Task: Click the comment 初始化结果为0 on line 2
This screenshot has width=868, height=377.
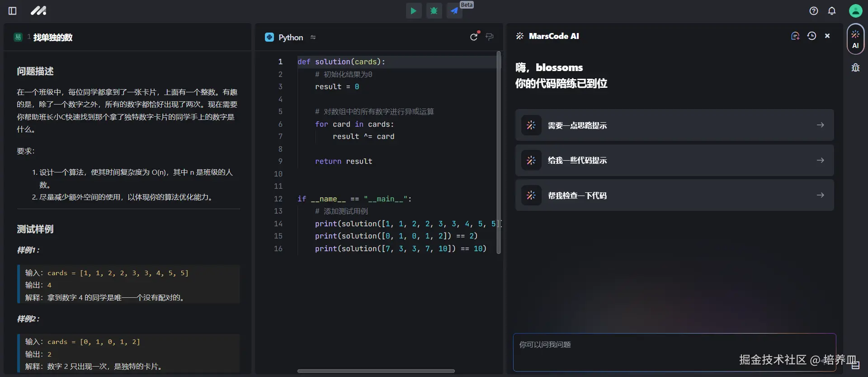Action: click(344, 74)
